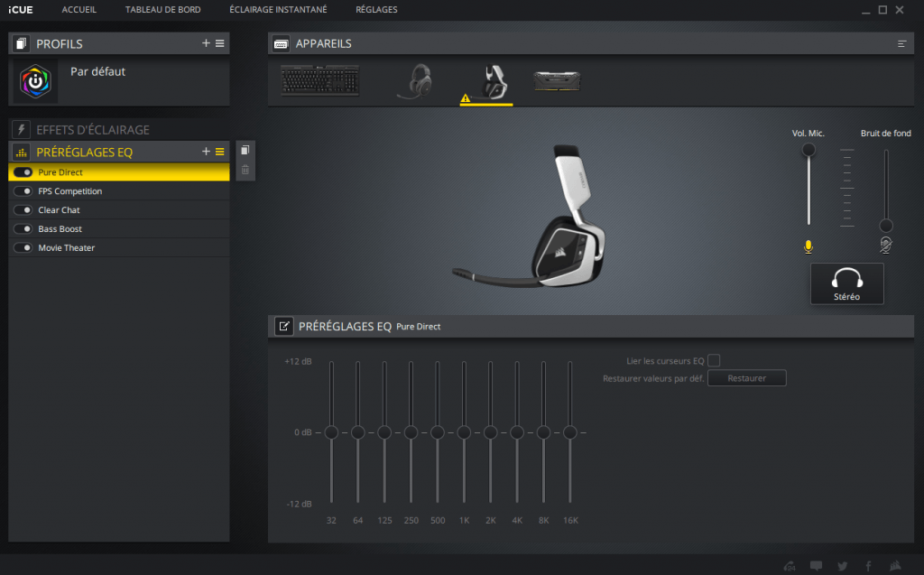
Task: Add a new EQ preset
Action: 206,152
